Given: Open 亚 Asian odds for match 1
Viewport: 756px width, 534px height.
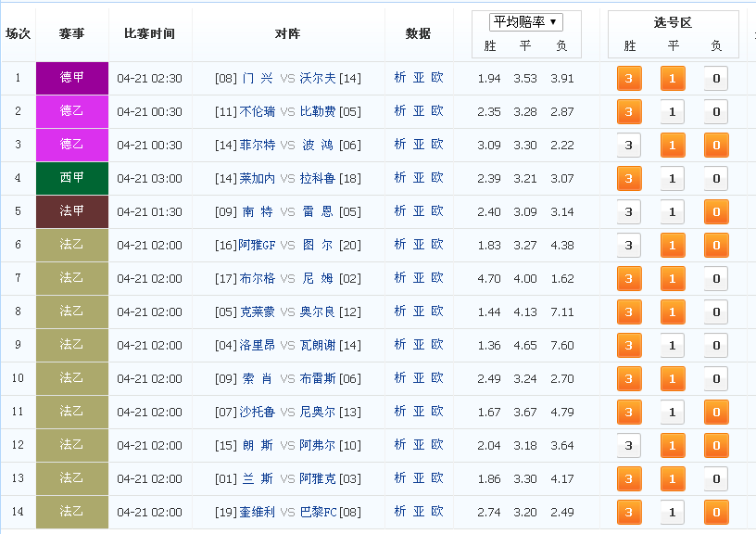Looking at the screenshot, I should (x=419, y=77).
